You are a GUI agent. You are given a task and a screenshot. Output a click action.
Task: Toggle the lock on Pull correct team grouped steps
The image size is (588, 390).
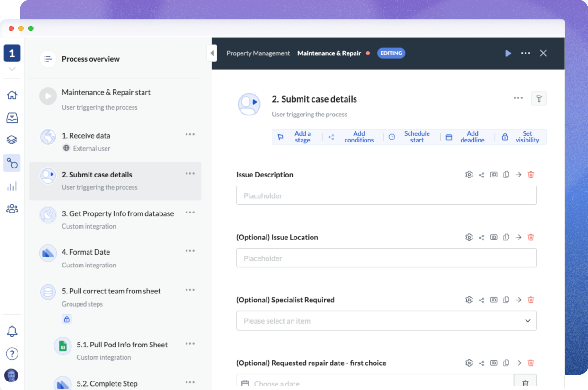point(67,319)
